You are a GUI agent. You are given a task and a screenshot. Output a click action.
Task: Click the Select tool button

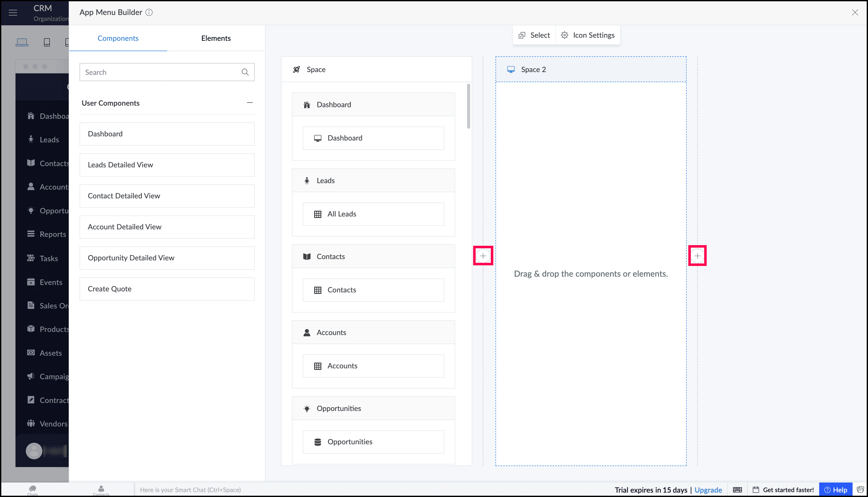[x=534, y=35]
